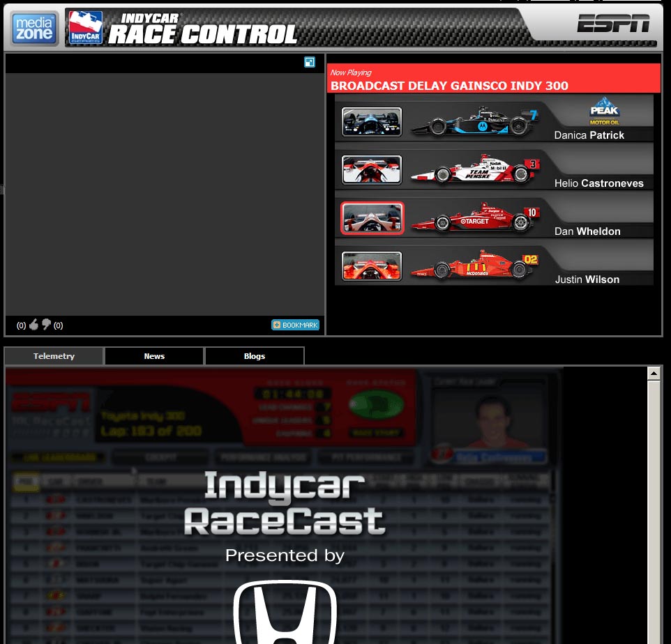Viewport: 671px width, 644px height.
Task: Click the Indycar RaceCast title text
Action: click(285, 503)
